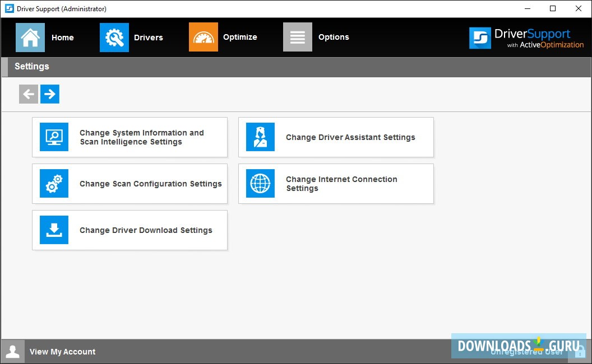This screenshot has height=364, width=592.
Task: Click View My Account link
Action: [x=63, y=352]
